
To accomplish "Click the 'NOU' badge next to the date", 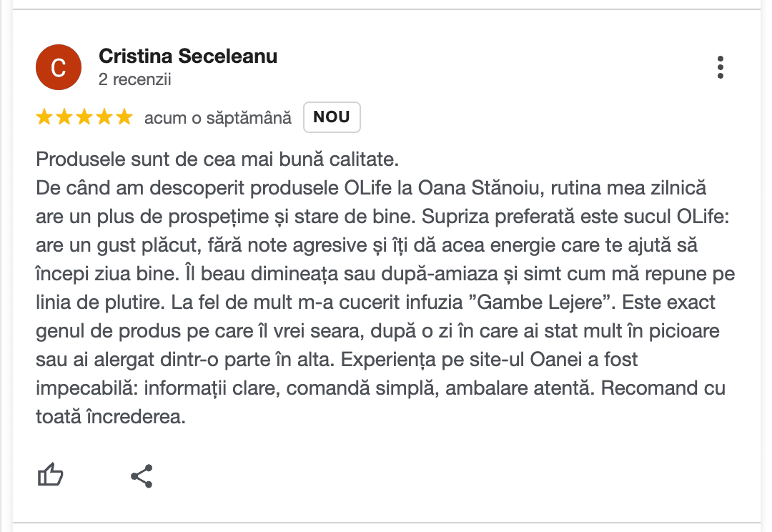I will tap(332, 117).
